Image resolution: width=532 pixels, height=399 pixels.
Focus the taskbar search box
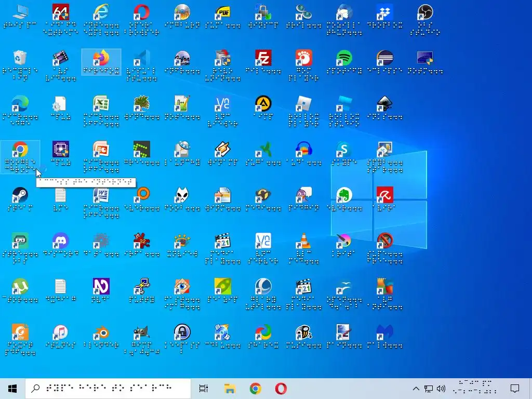[108, 389]
